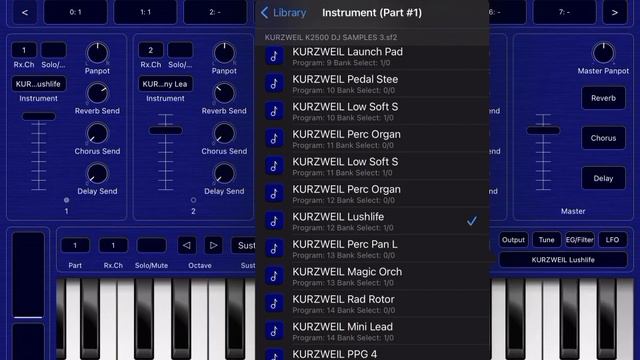
Task: Open the Tune tab
Action: click(547, 240)
